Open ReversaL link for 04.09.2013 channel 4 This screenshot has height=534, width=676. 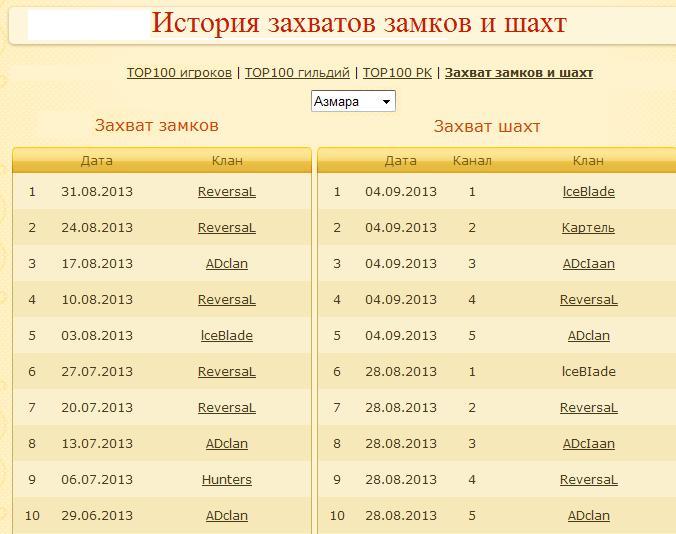[588, 300]
